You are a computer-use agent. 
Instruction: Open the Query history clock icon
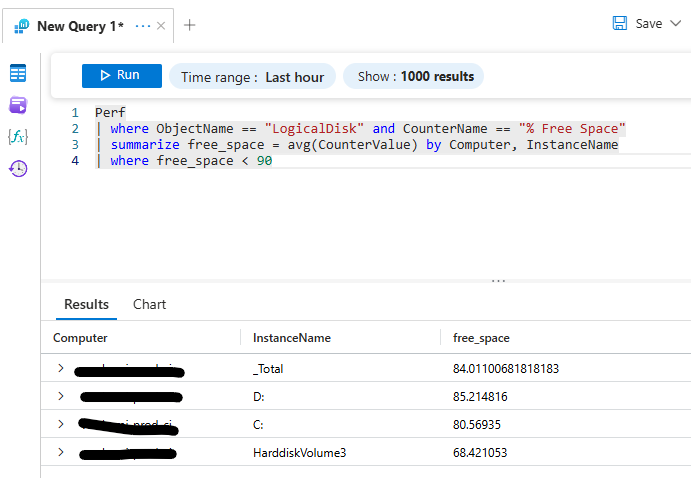pos(18,168)
